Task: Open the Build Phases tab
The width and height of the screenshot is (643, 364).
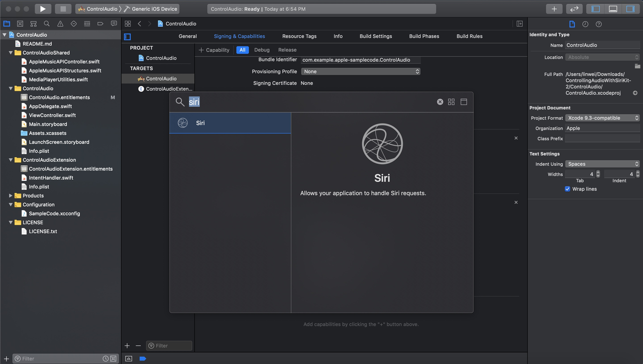Action: tap(424, 36)
